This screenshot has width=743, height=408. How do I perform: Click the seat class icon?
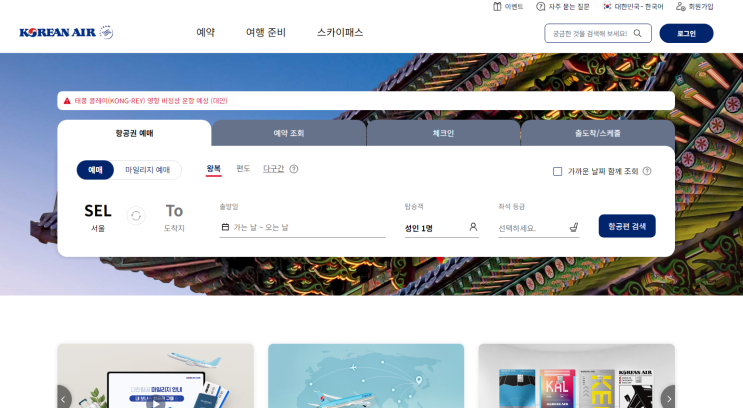coord(574,227)
